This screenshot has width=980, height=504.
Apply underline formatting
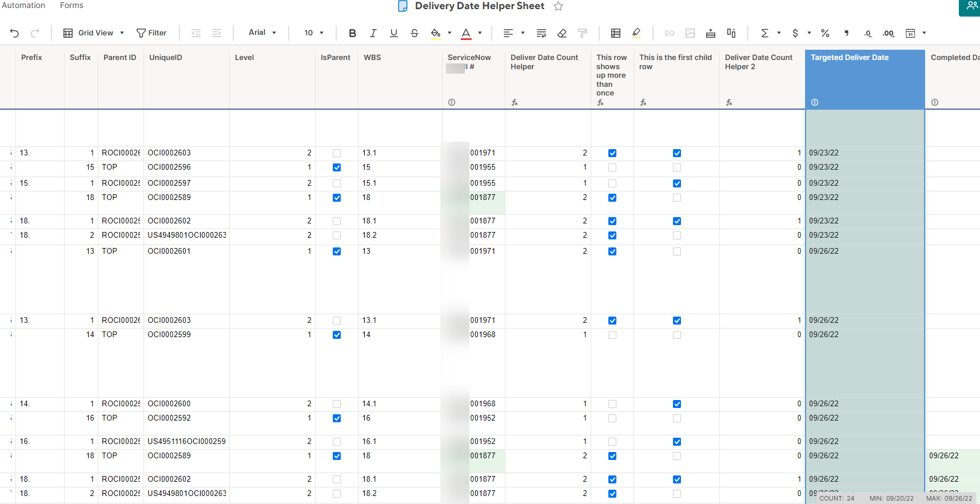pos(394,33)
